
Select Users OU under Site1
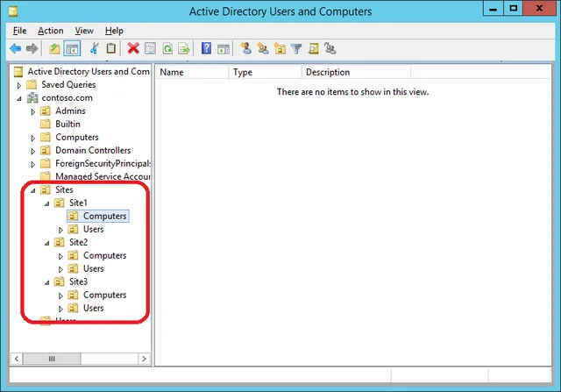coord(94,229)
